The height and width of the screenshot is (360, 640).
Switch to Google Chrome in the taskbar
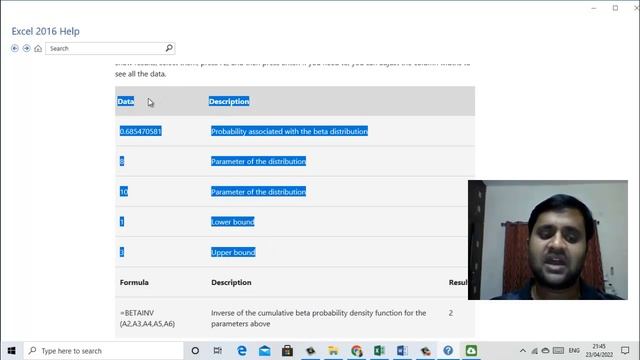point(356,351)
